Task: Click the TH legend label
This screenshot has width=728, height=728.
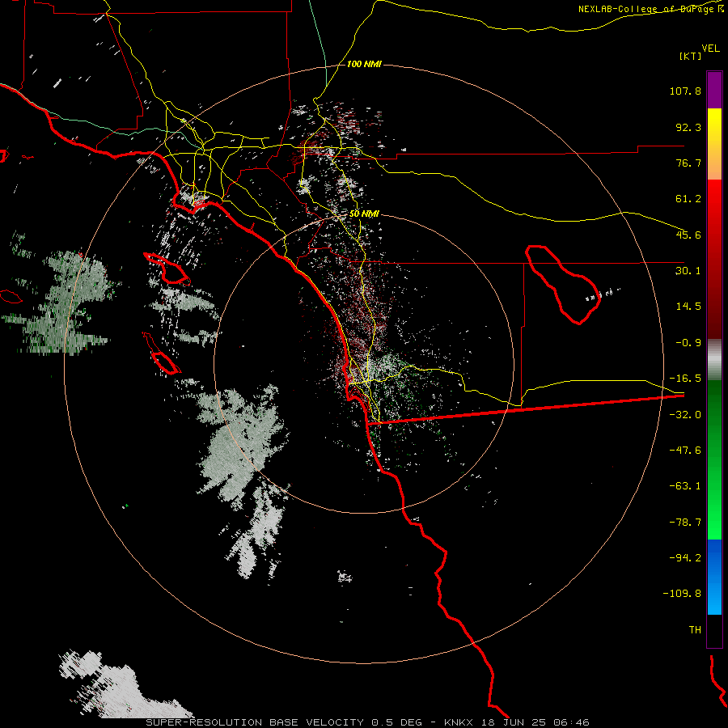Action: pos(695,630)
